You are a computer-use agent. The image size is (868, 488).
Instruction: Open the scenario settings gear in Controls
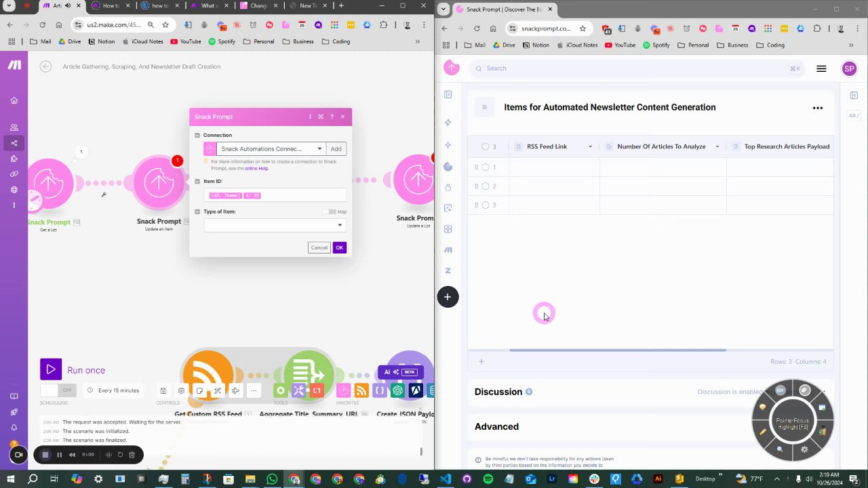click(x=181, y=390)
